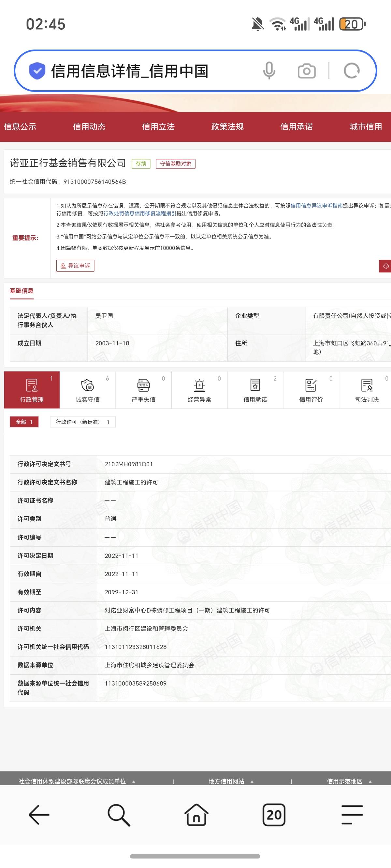The height and width of the screenshot is (868, 391).
Task: Open 行政处罚信息信用修复流程指引 link
Action: click(139, 213)
